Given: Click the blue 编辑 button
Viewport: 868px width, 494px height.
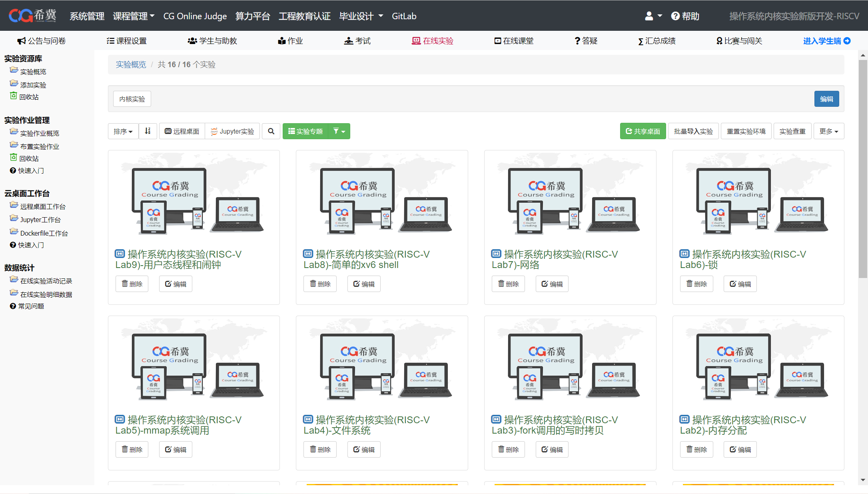Looking at the screenshot, I should click(826, 99).
